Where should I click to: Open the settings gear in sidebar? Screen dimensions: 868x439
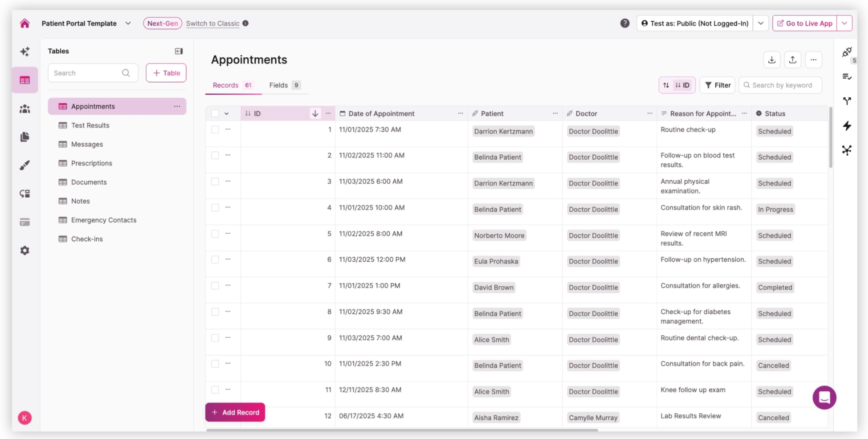point(25,251)
